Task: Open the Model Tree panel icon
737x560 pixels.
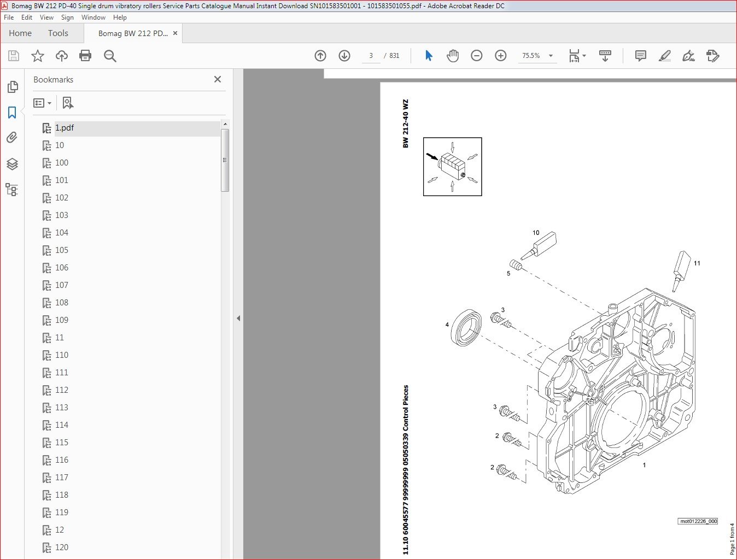Action: [12, 190]
